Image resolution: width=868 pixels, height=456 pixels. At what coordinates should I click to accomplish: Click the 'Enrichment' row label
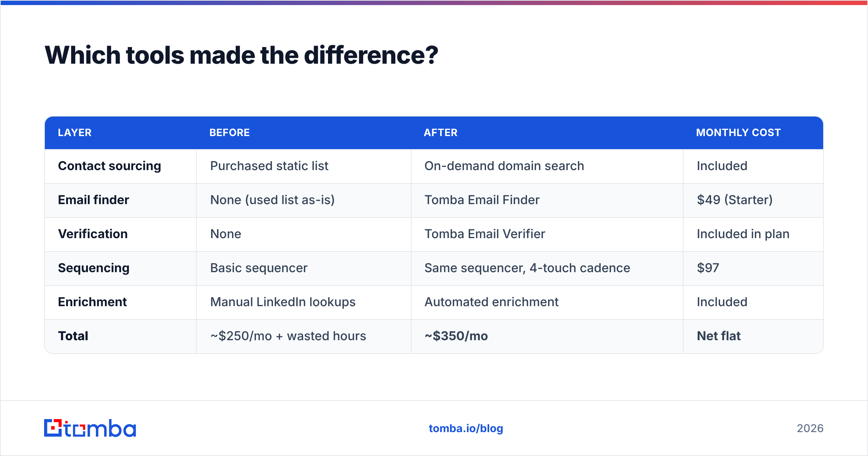92,302
